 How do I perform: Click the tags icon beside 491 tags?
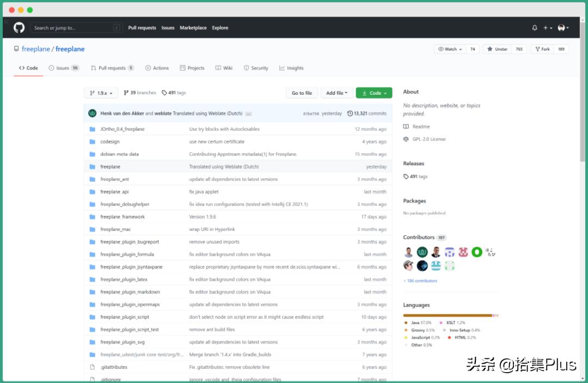[164, 93]
